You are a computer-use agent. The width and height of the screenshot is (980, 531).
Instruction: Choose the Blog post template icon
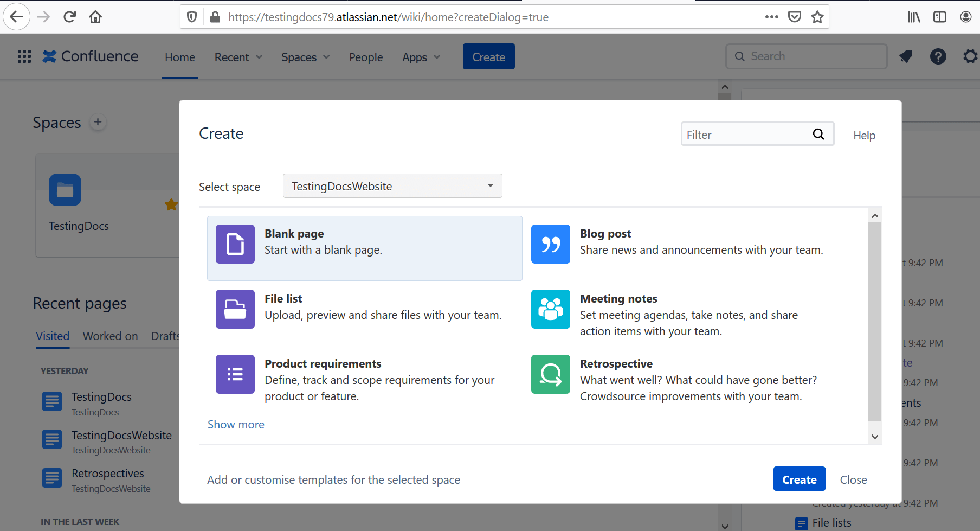pos(550,244)
